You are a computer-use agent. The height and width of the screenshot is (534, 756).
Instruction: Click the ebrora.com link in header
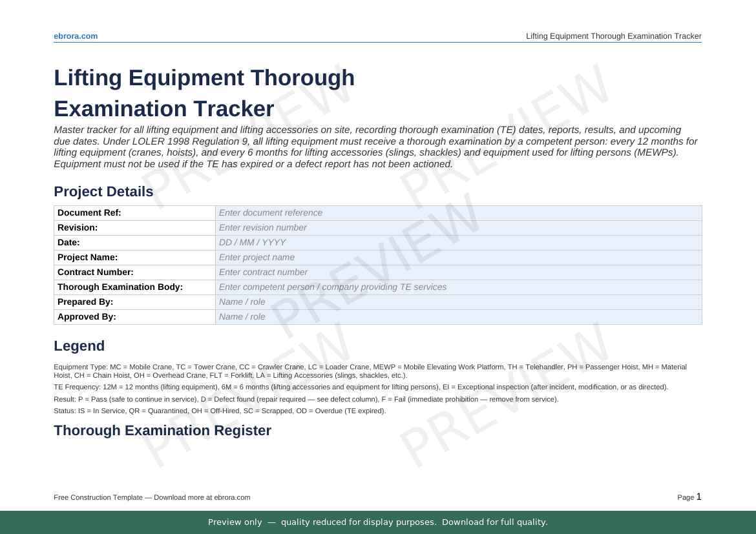coord(76,36)
